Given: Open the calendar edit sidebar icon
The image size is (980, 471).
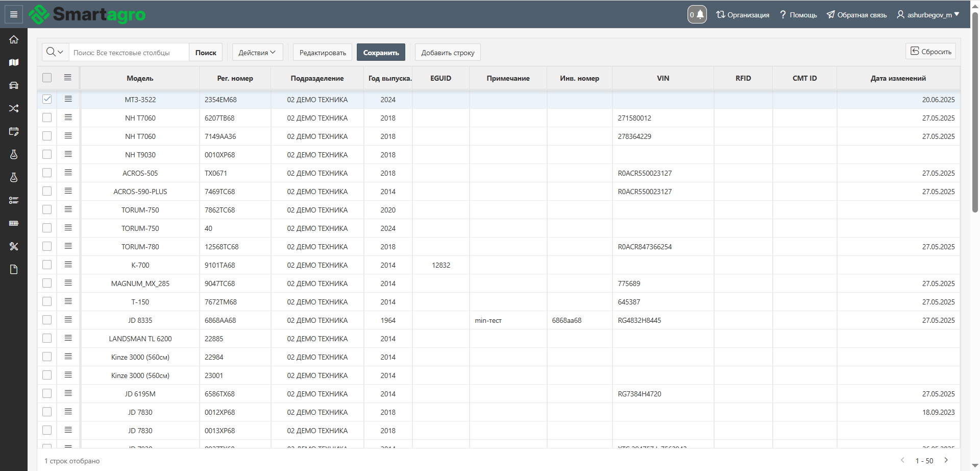Looking at the screenshot, I should [14, 131].
